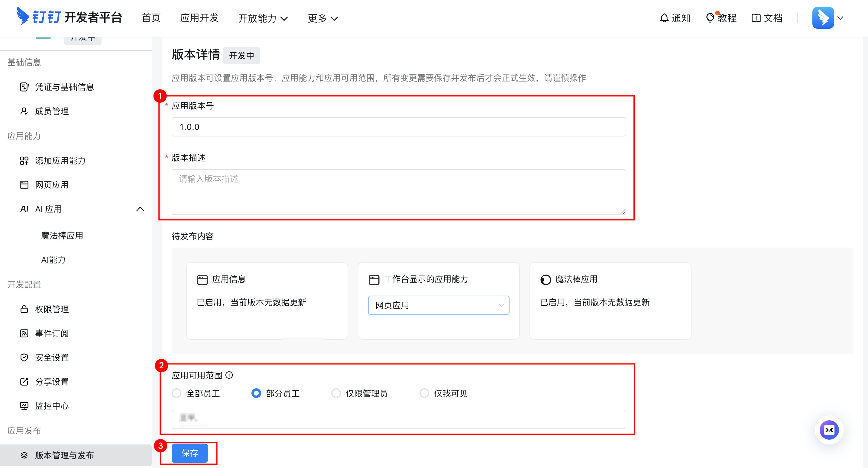The image size is (868, 468).
Task: Click the notification bell icon
Action: pyautogui.click(x=664, y=18)
